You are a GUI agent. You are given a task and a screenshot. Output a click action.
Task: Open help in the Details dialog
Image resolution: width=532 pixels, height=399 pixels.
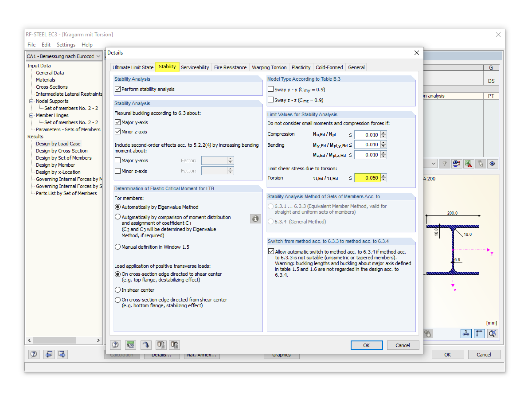click(116, 345)
